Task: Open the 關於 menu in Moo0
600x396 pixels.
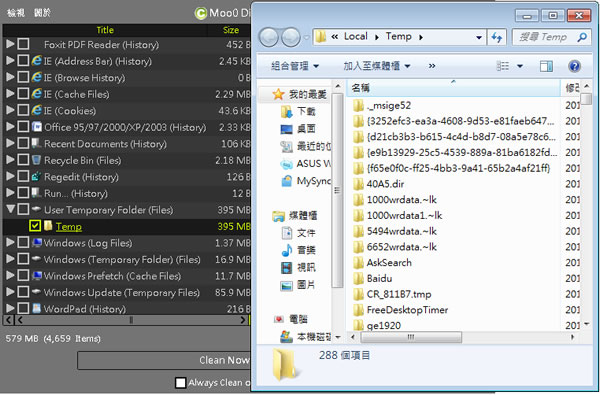Action: click(42, 13)
